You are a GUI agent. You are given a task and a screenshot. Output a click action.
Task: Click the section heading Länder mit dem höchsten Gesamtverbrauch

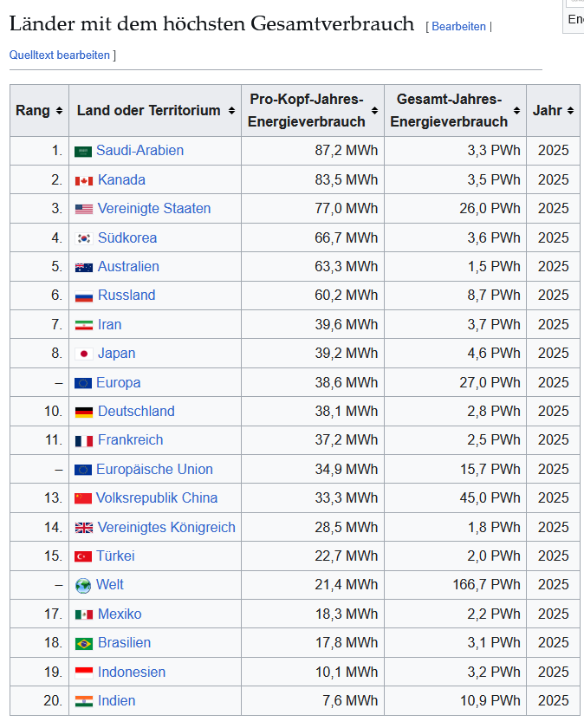211,23
